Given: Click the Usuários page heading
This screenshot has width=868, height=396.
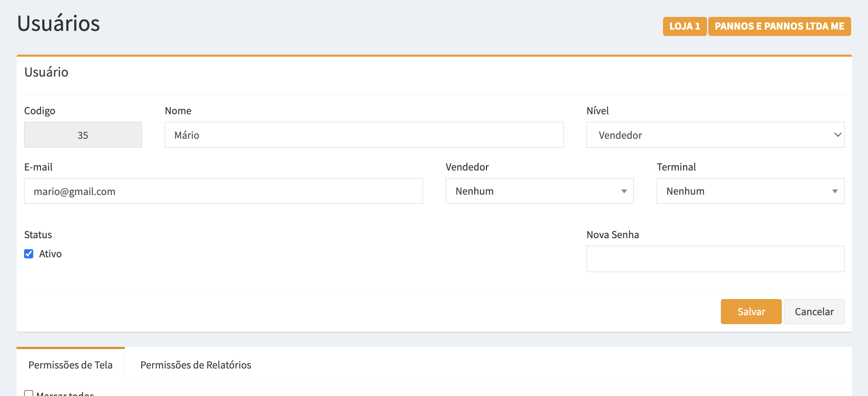Looking at the screenshot, I should (58, 23).
